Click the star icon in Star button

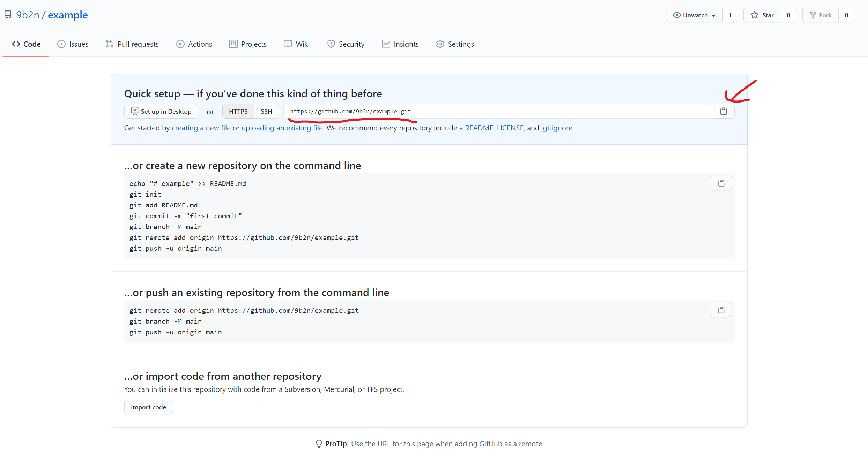[x=755, y=15]
